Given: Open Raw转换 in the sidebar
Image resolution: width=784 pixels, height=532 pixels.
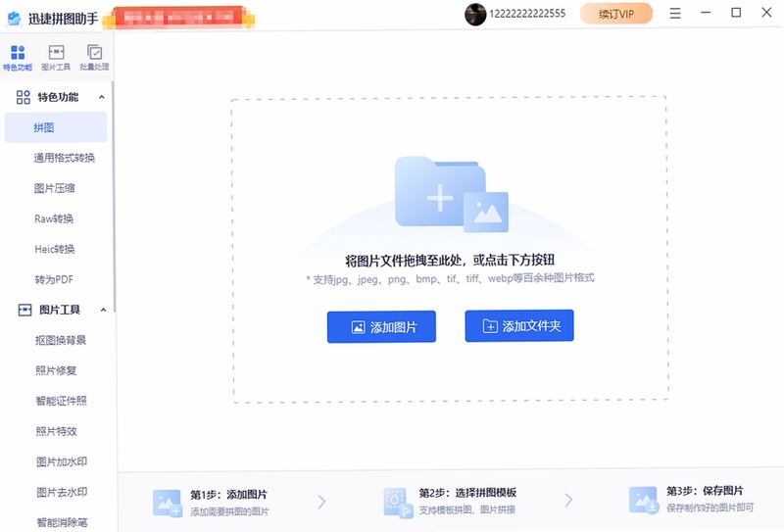Looking at the screenshot, I should [x=54, y=219].
